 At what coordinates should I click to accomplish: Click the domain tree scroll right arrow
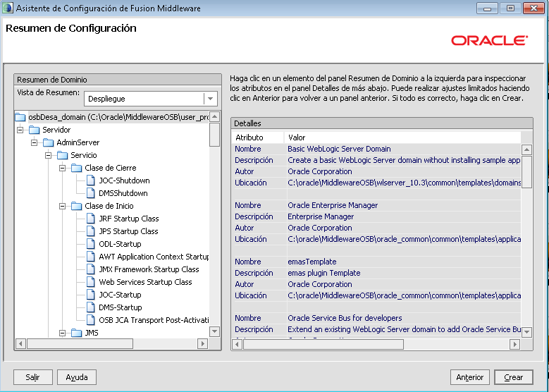(x=202, y=343)
